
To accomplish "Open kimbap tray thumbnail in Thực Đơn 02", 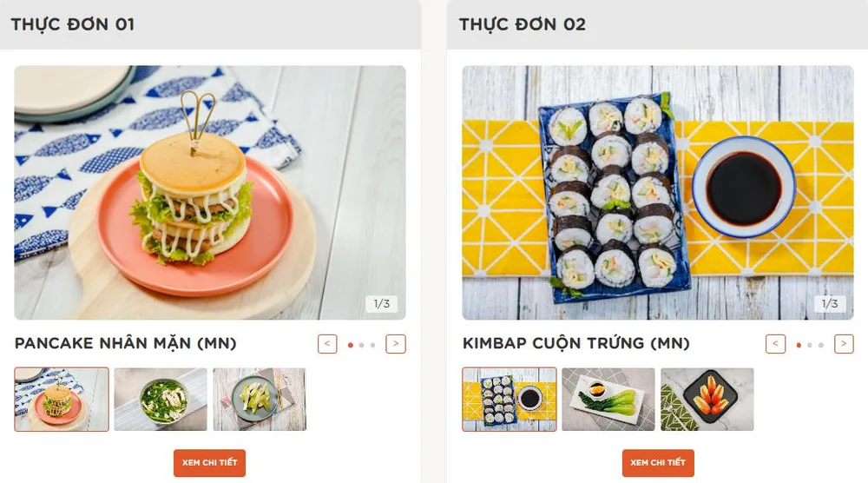I will tap(510, 400).
